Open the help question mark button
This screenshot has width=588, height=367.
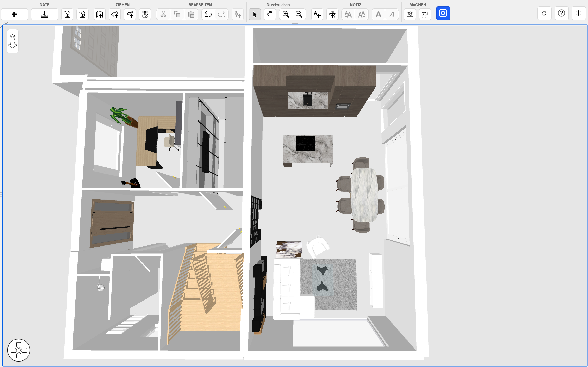(x=561, y=13)
